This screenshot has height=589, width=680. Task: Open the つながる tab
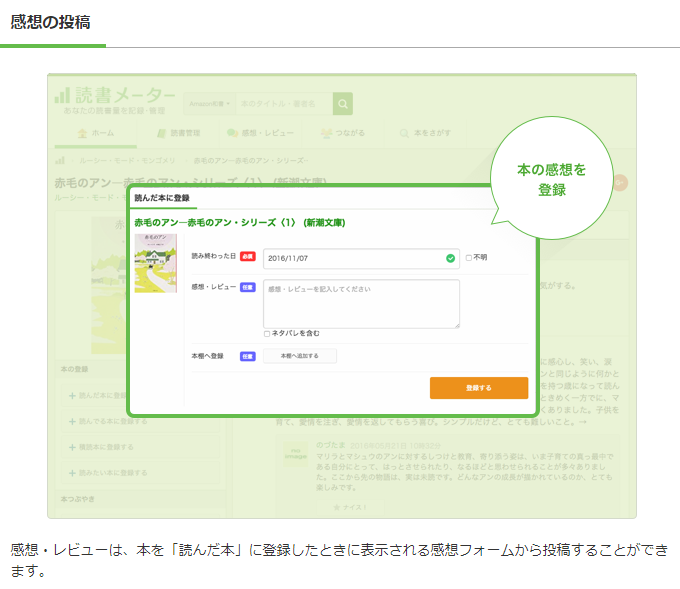point(343,133)
